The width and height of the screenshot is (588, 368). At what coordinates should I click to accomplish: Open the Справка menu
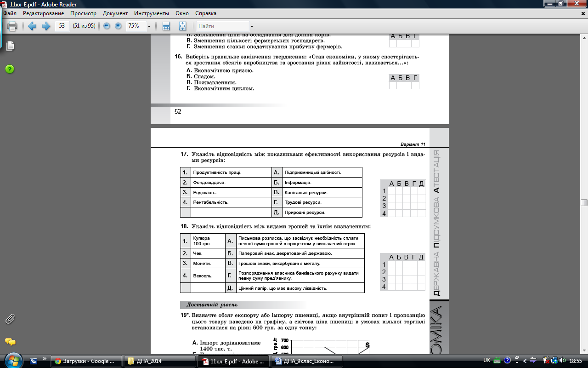point(206,13)
